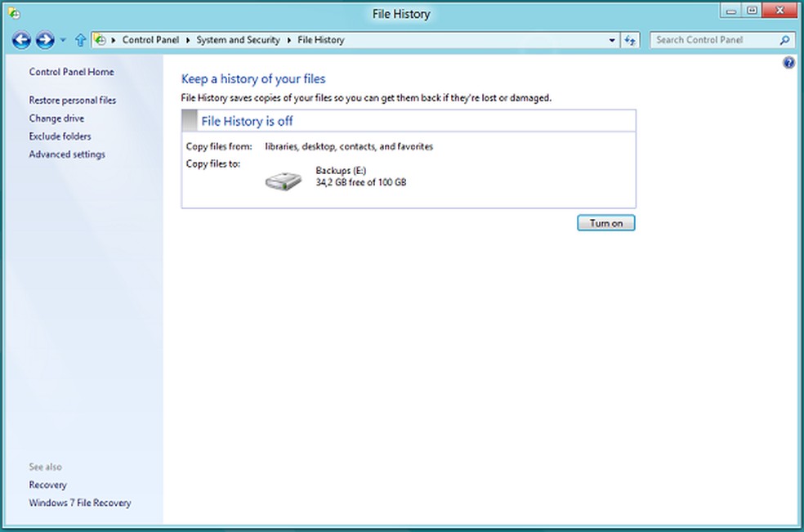
Task: Go up one level with Up arrow
Action: click(x=80, y=40)
